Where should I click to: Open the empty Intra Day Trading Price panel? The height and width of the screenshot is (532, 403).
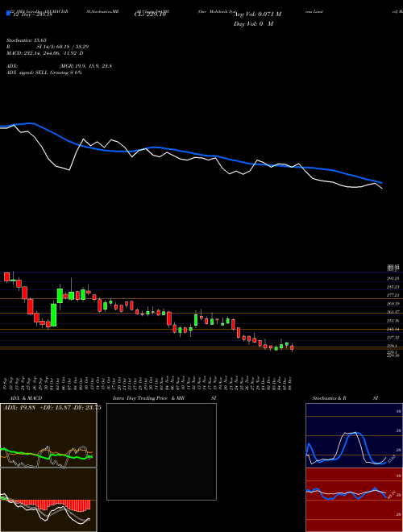point(161,451)
